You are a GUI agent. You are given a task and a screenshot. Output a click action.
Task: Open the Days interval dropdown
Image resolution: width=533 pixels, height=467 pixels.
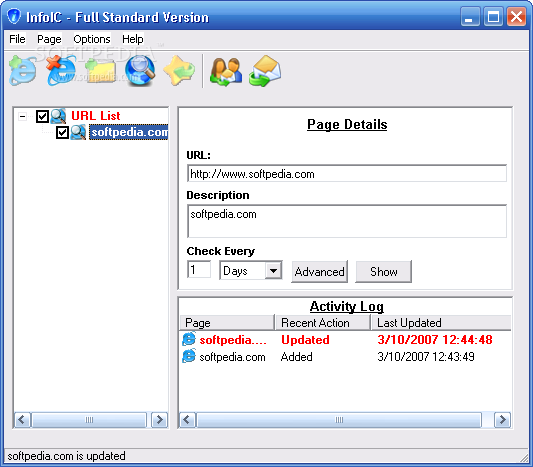click(x=273, y=271)
